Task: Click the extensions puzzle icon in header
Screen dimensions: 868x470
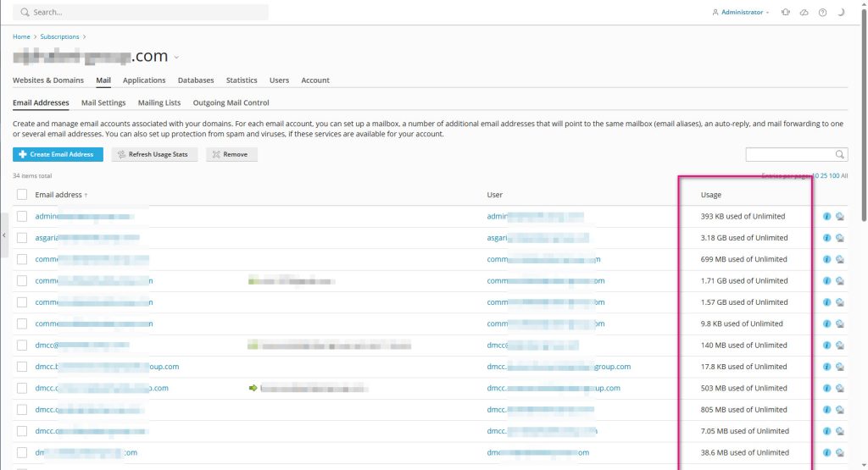Action: [x=786, y=13]
